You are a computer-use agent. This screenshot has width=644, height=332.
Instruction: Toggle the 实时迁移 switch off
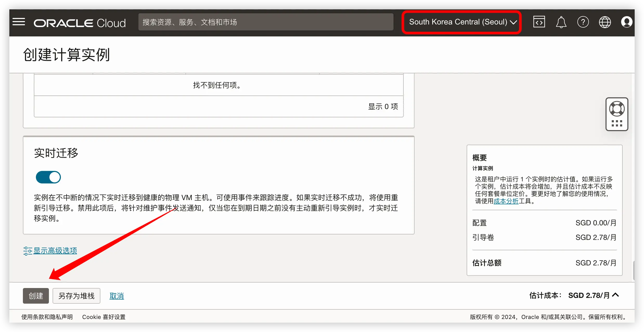click(x=48, y=177)
